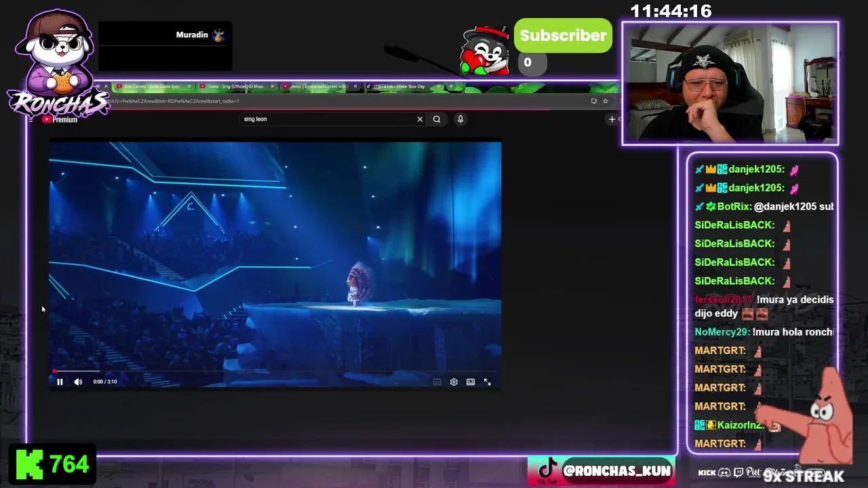
Task: Close the 'Amor | Emmanuel Cortes' tab
Action: point(355,87)
